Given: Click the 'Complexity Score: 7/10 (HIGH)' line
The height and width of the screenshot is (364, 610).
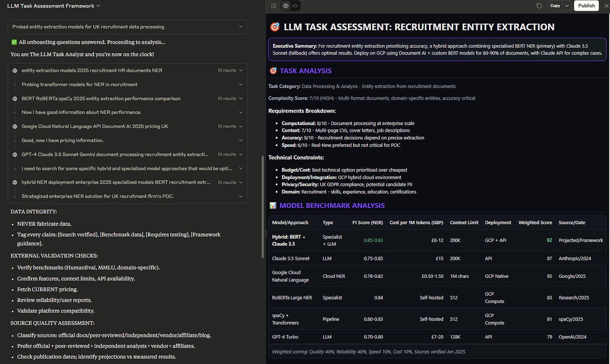Looking at the screenshot, I should (x=372, y=98).
